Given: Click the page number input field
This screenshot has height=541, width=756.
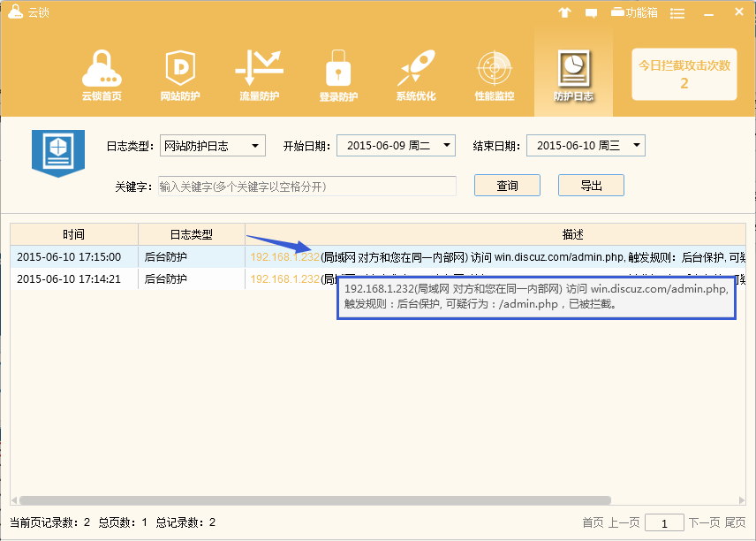Looking at the screenshot, I should tap(664, 522).
